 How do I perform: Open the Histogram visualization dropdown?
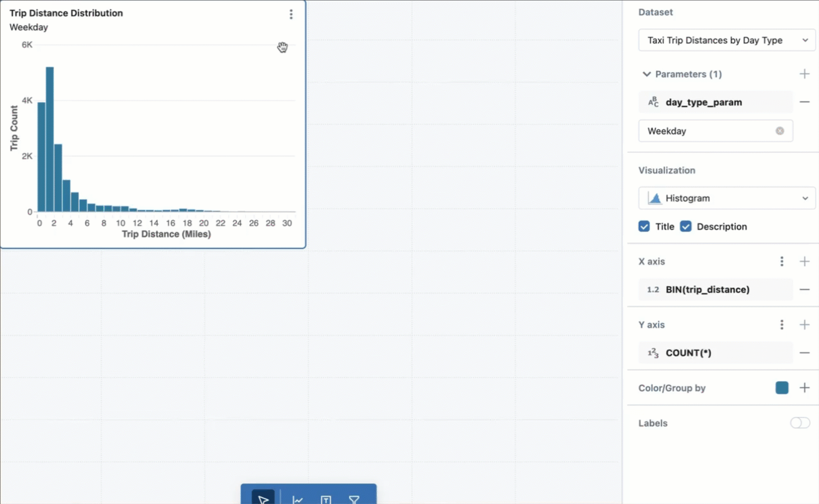pyautogui.click(x=727, y=198)
